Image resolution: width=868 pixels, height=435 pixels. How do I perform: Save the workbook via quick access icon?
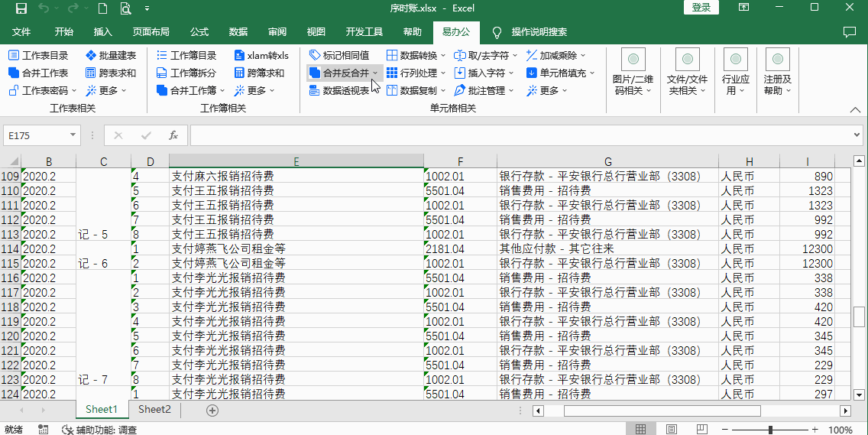(21, 8)
